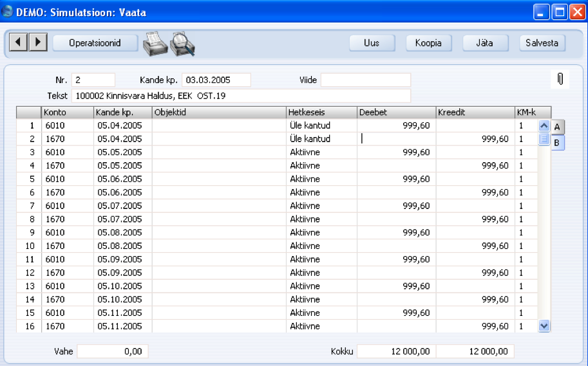Open the Operatsioonid menu
Viewport: 588px width, 366px height.
95,42
